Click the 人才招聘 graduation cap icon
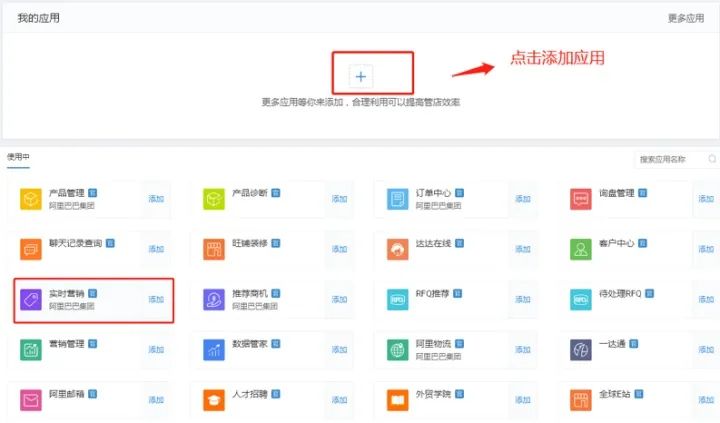The height and width of the screenshot is (423, 720). click(214, 400)
